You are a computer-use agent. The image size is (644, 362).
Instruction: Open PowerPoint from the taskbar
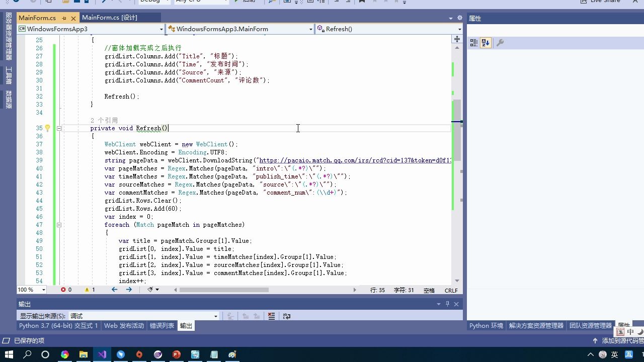[177, 354]
